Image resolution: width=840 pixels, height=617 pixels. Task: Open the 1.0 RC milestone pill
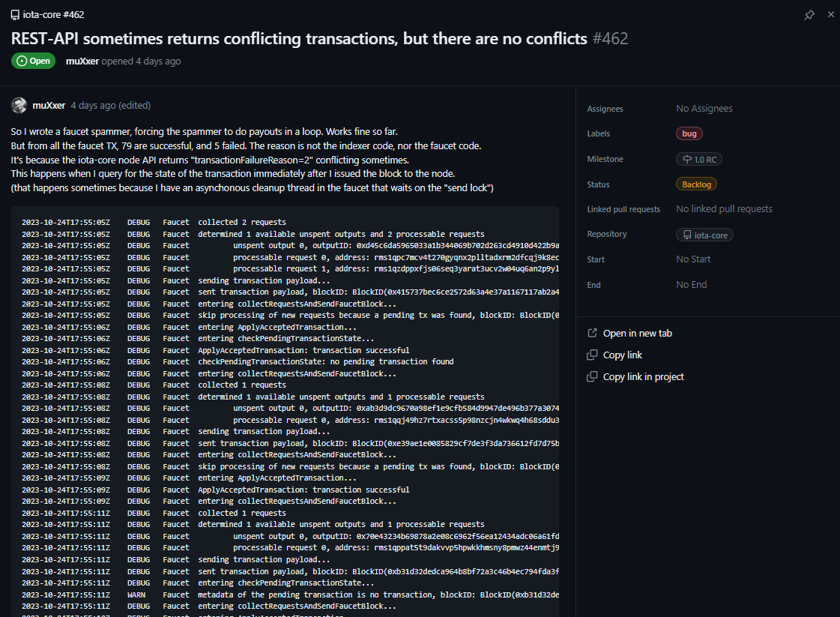click(699, 159)
